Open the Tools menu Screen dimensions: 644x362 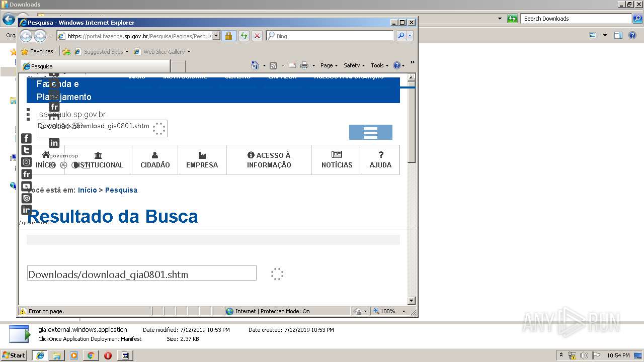[379, 65]
